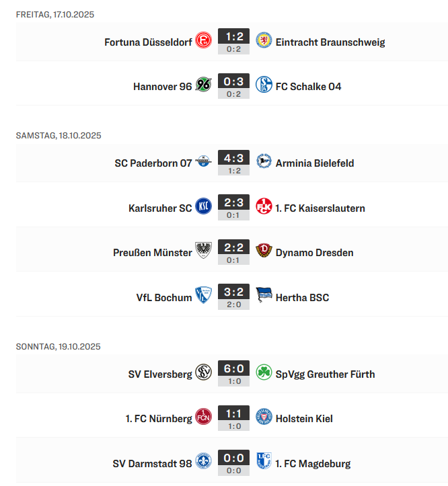Click the Holstein Kiel club crest

point(264,417)
